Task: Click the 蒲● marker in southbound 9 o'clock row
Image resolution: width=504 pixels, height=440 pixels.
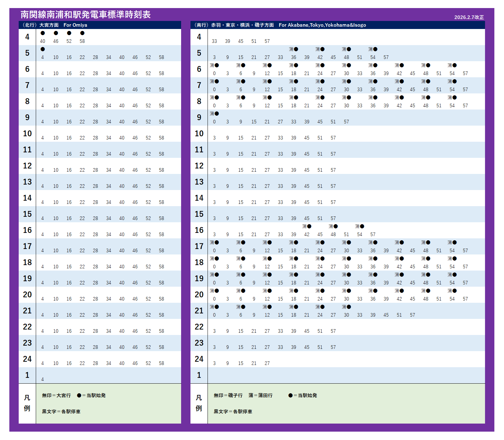Action: coord(214,114)
